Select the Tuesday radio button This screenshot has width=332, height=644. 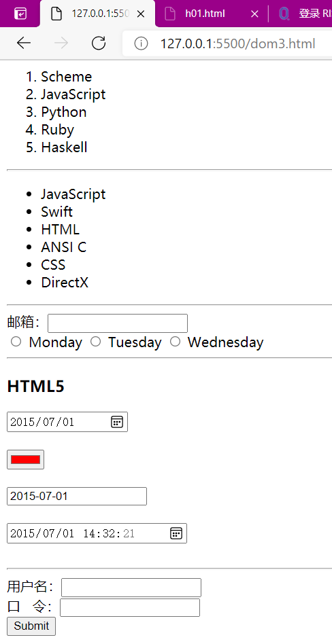(95, 342)
